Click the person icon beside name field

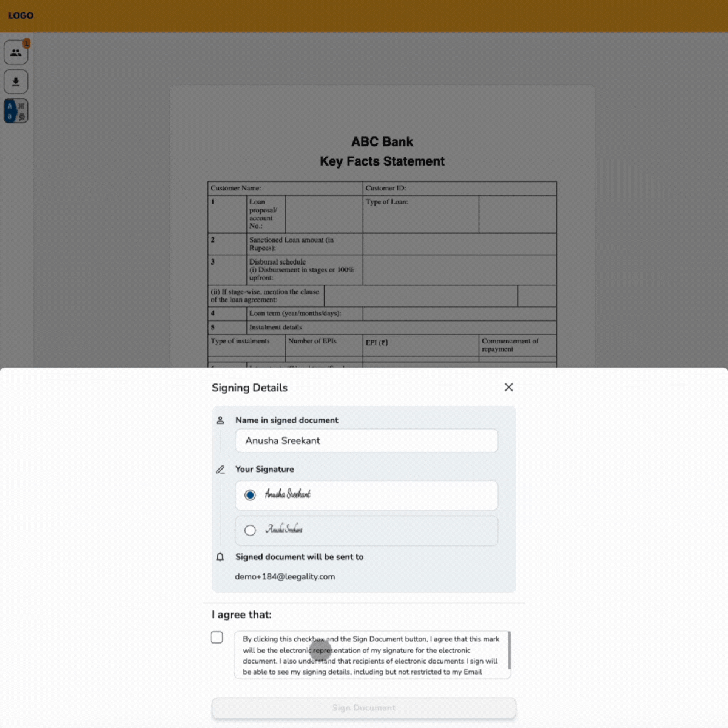pos(220,419)
